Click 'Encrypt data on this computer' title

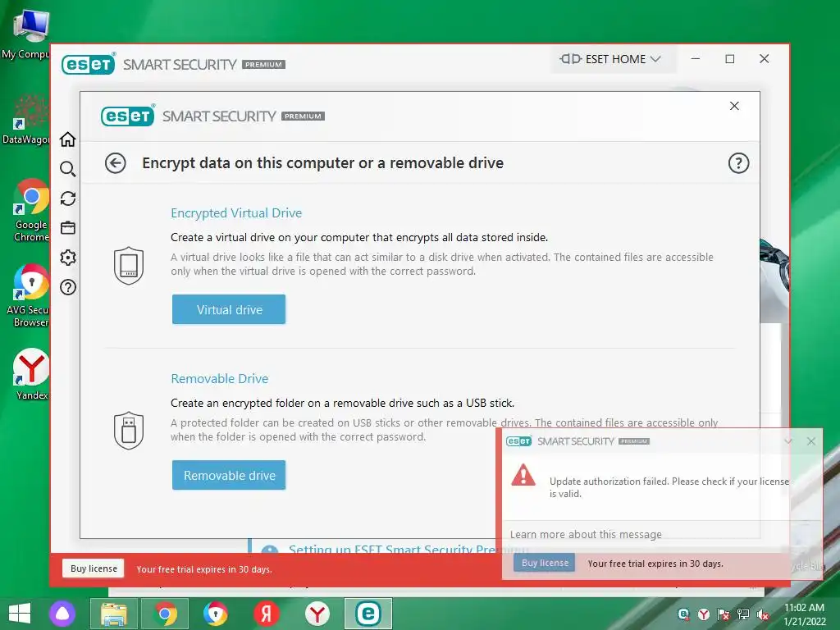(x=322, y=163)
